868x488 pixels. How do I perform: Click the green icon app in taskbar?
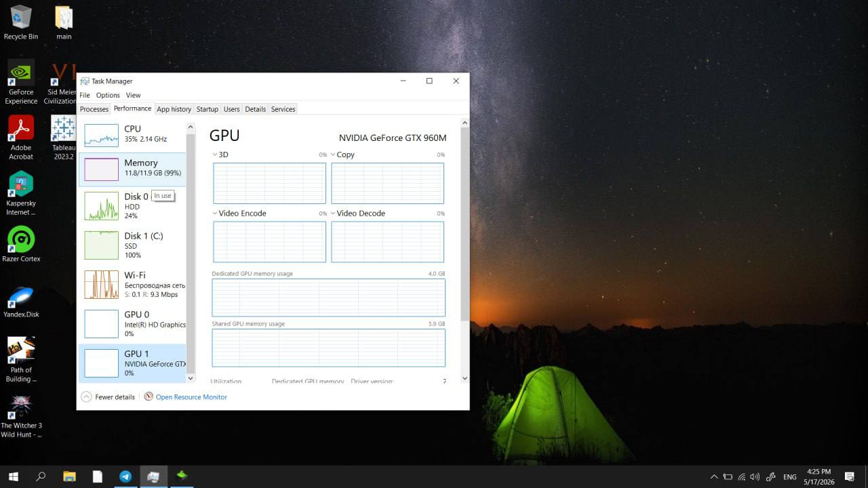[182, 476]
